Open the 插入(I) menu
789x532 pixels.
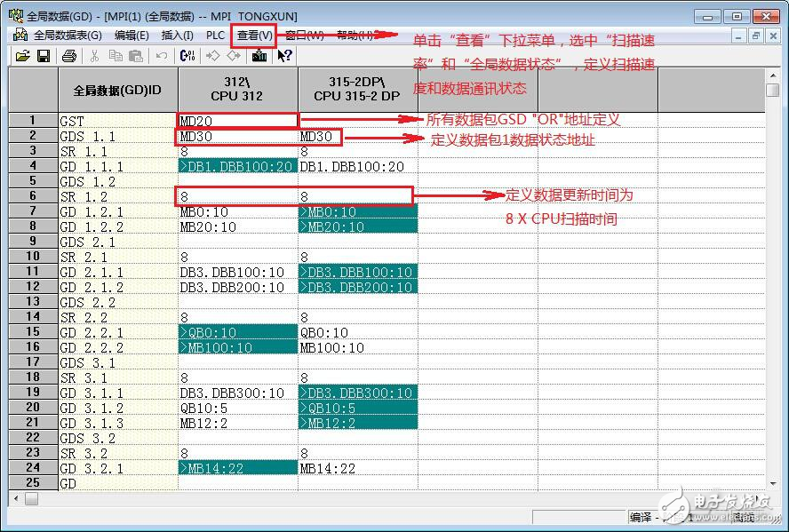coord(177,36)
